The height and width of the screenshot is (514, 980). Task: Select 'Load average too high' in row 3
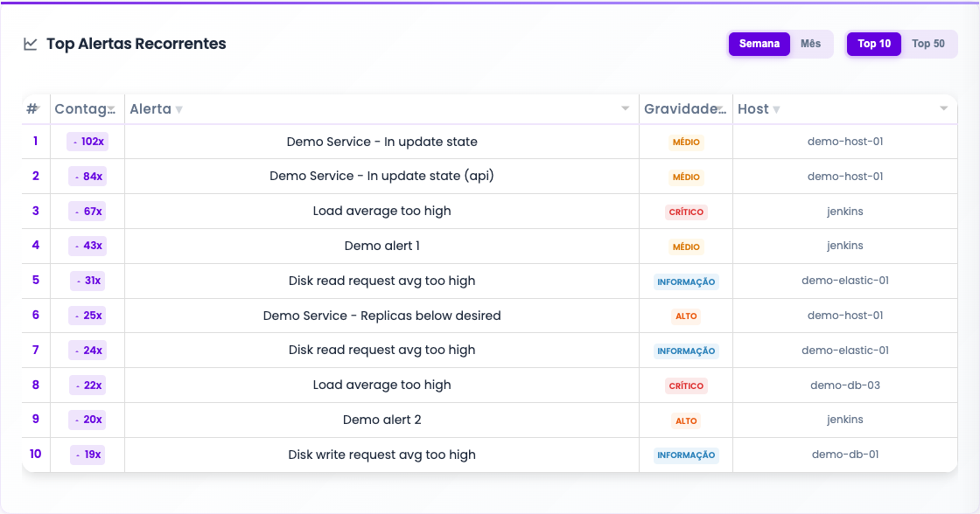click(x=381, y=211)
